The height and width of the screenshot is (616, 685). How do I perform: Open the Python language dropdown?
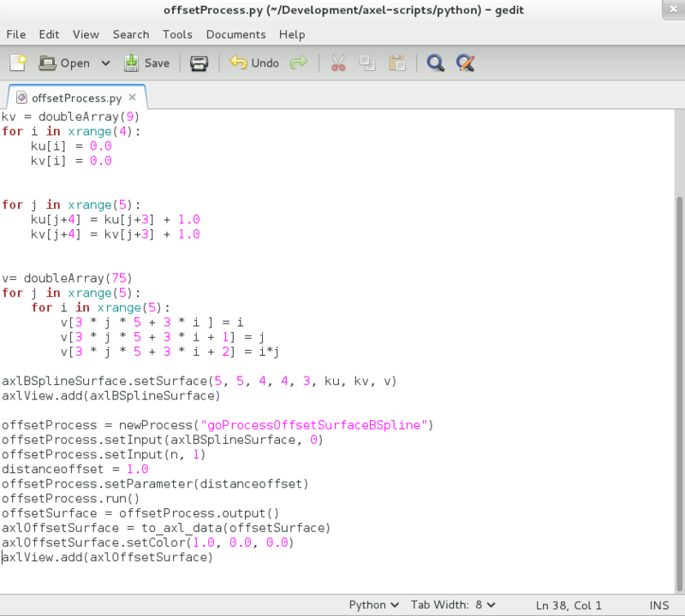(373, 605)
